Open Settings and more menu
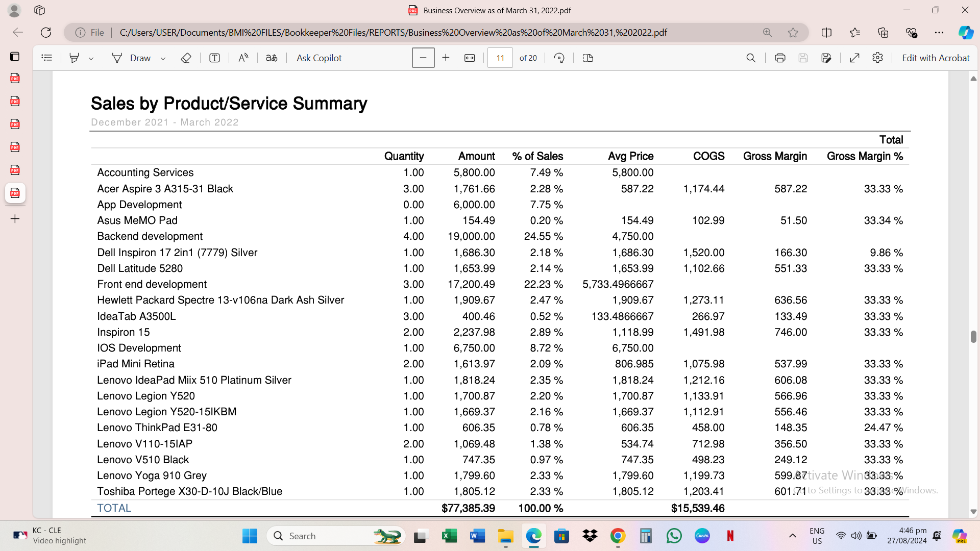 (x=939, y=32)
